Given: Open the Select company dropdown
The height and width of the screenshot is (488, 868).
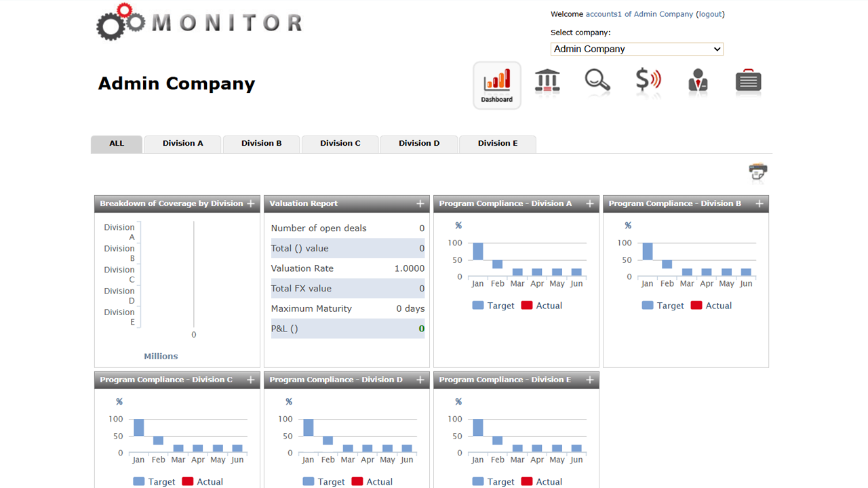Looking at the screenshot, I should coord(637,49).
